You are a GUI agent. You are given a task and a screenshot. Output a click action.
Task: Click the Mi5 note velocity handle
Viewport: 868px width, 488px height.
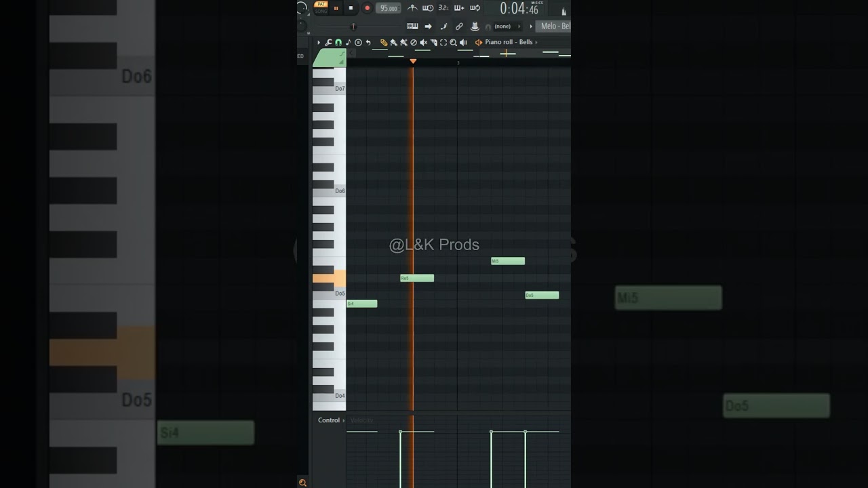(x=491, y=432)
